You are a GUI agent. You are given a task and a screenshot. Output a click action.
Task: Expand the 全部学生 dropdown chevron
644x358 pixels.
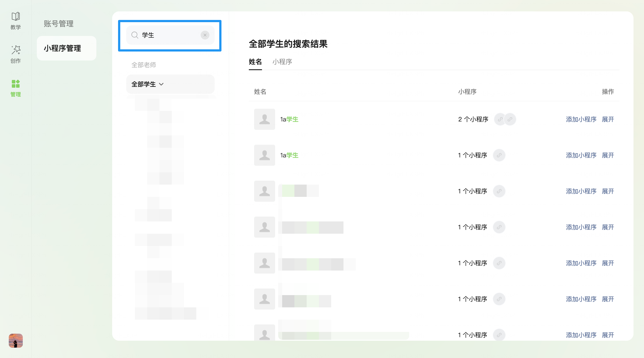[x=161, y=84]
